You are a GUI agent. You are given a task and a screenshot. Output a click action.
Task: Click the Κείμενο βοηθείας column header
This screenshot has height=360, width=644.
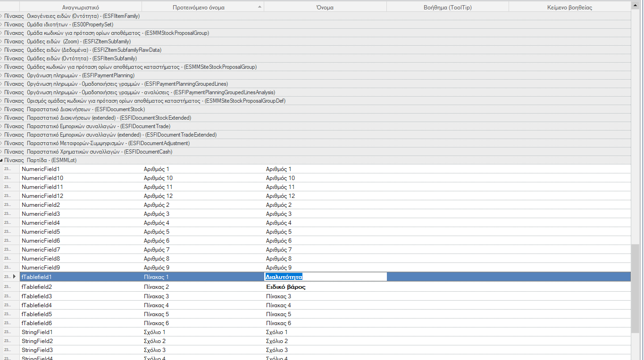tap(569, 7)
